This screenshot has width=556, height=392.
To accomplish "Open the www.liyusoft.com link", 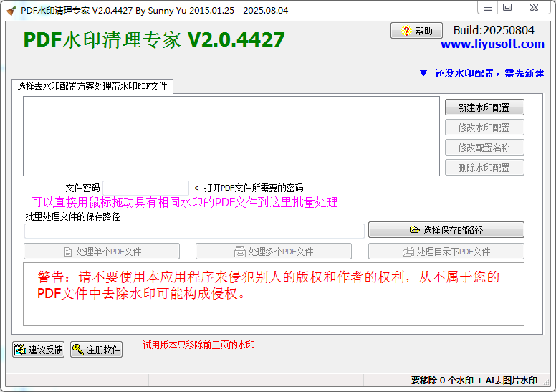I will [x=492, y=44].
